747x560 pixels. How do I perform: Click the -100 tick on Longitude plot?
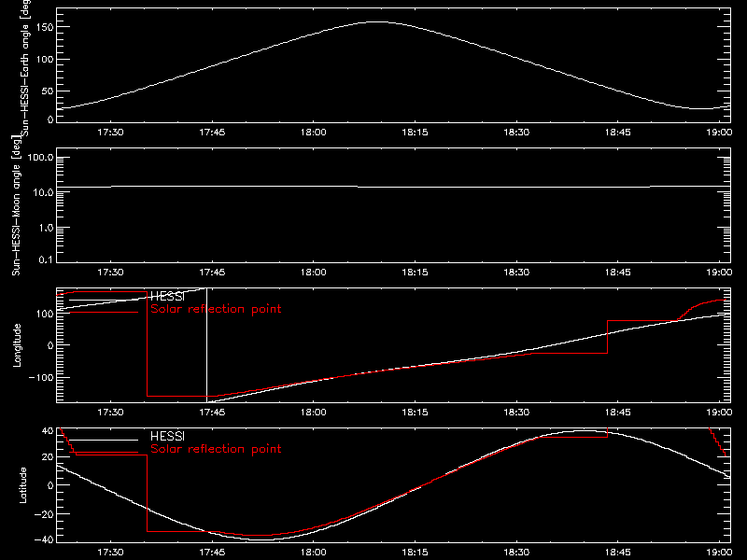click(41, 377)
